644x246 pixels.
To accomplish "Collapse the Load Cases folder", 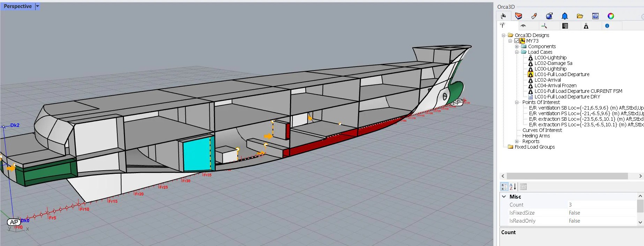I will click(x=517, y=52).
